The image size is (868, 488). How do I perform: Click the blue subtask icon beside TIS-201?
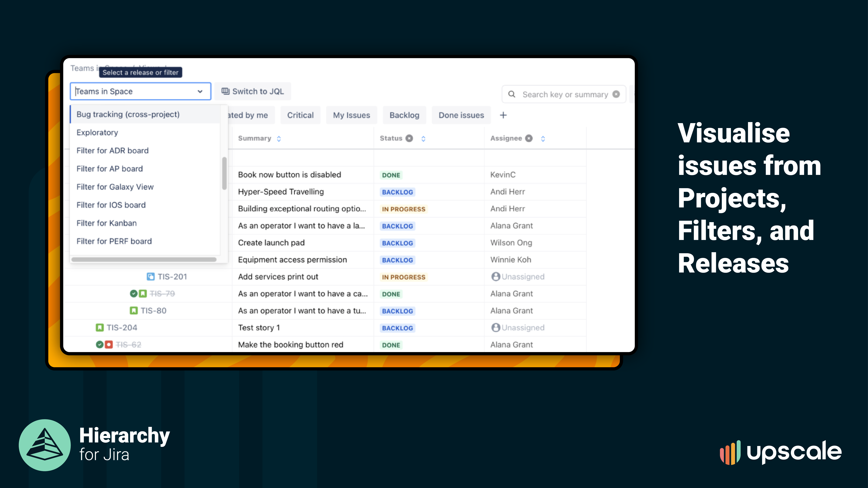pyautogui.click(x=151, y=277)
